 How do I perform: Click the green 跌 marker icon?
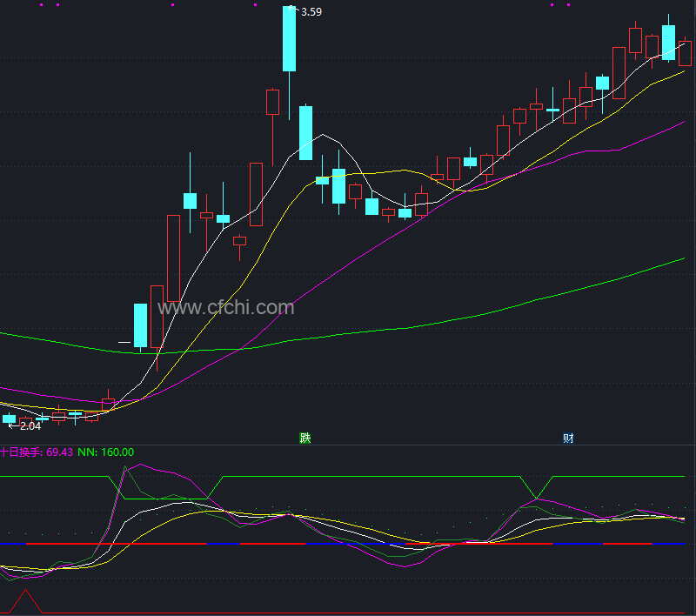(x=305, y=438)
